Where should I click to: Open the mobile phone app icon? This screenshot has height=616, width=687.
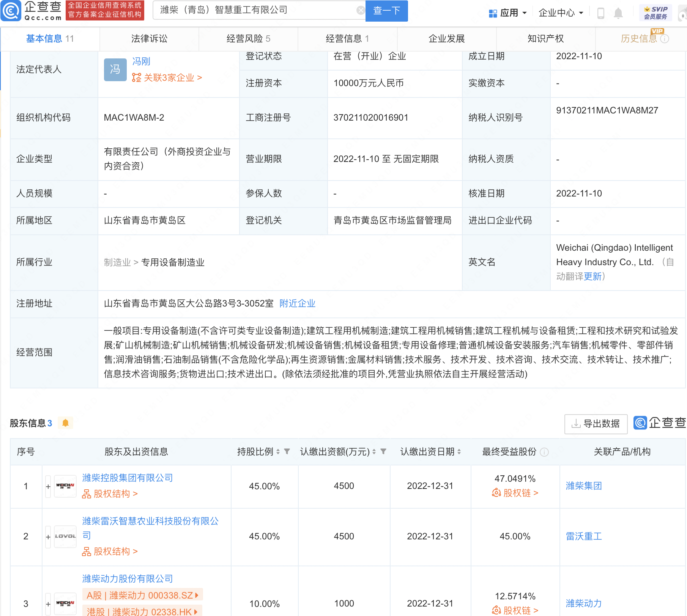(600, 13)
